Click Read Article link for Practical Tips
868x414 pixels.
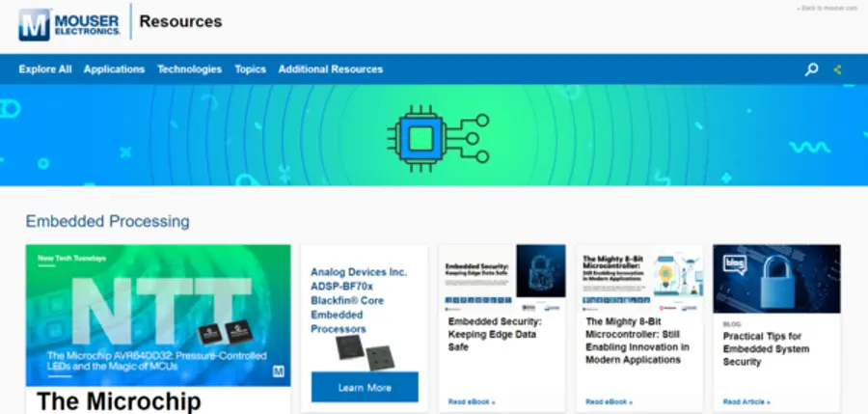746,401
